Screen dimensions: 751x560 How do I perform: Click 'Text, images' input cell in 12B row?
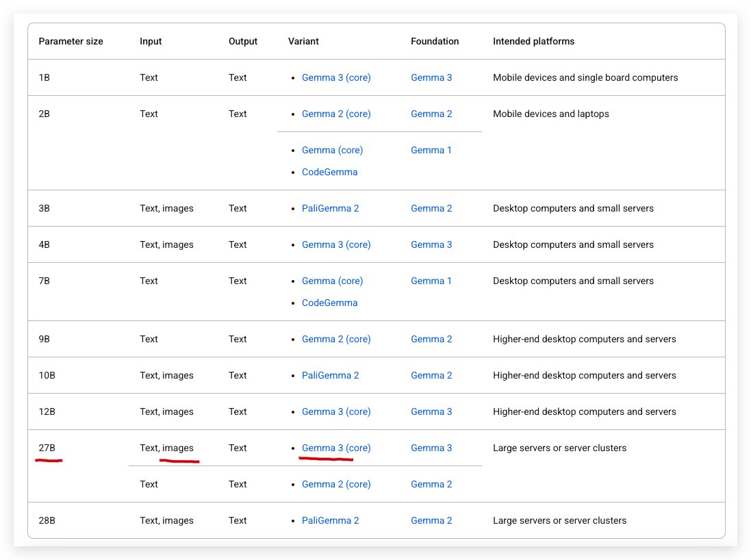tap(166, 412)
